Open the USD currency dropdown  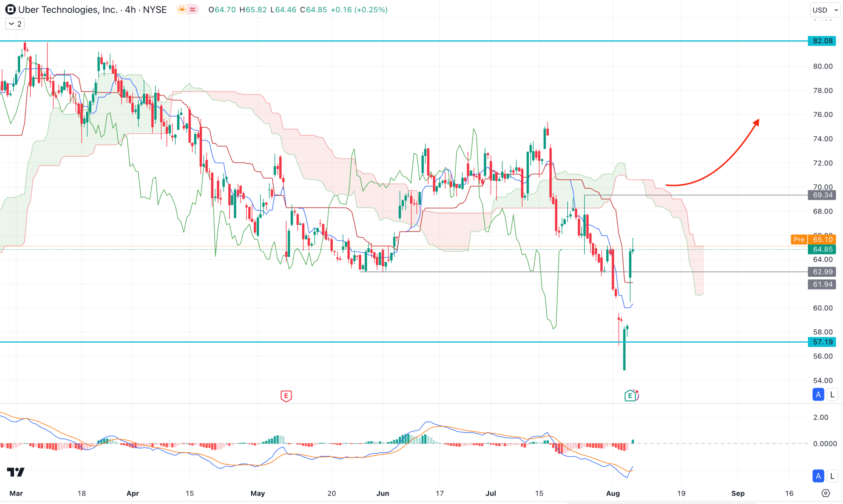[825, 10]
